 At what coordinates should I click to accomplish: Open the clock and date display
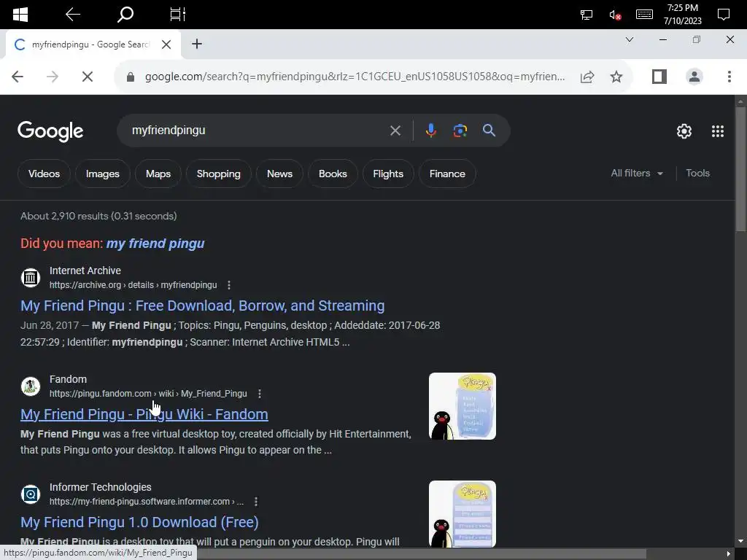(x=683, y=15)
